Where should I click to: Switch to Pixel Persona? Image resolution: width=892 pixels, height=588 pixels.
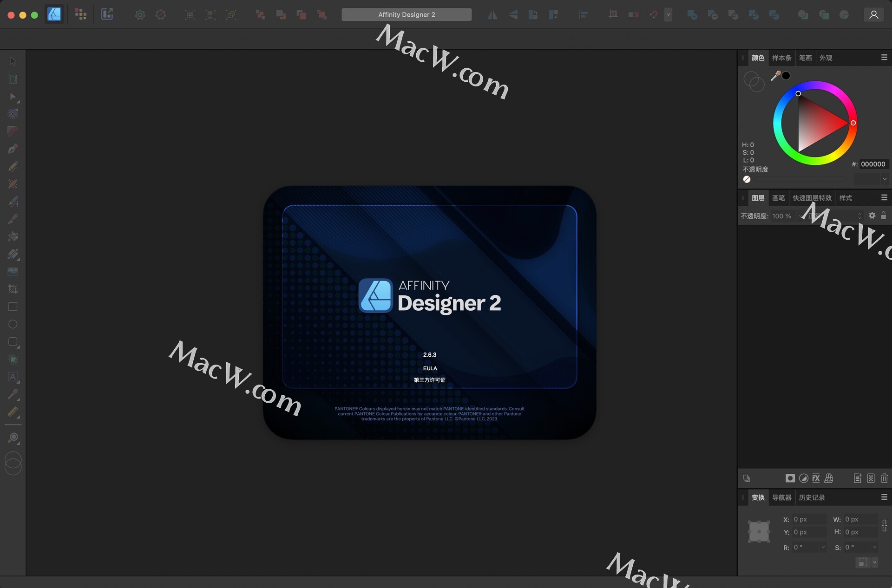click(x=81, y=14)
